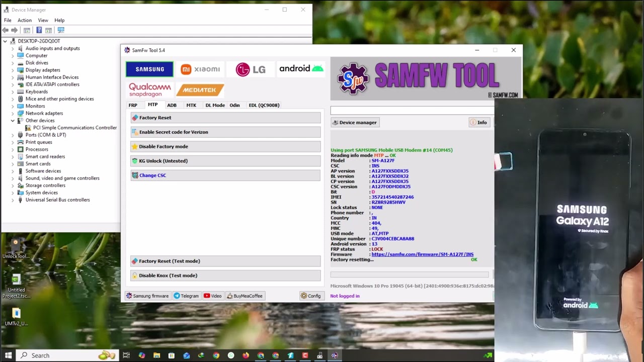This screenshot has height=362, width=644.
Task: Choose the Qualcomm Snapdragon tile
Action: 149,90
